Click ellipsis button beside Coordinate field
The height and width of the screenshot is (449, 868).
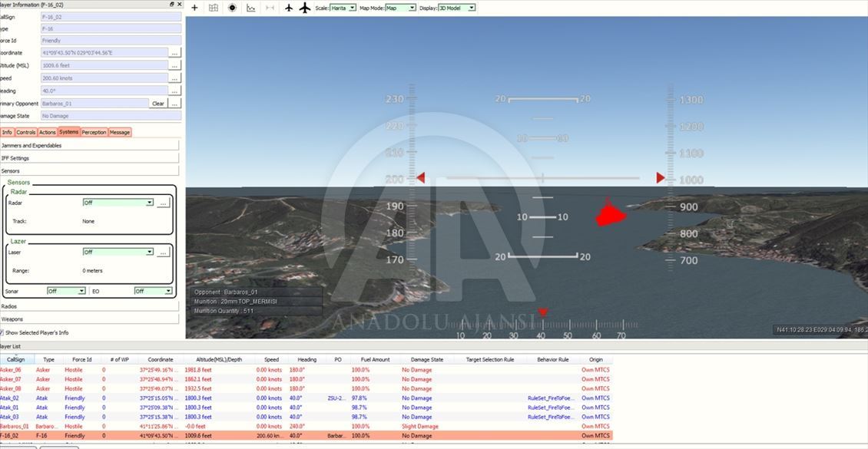[175, 53]
